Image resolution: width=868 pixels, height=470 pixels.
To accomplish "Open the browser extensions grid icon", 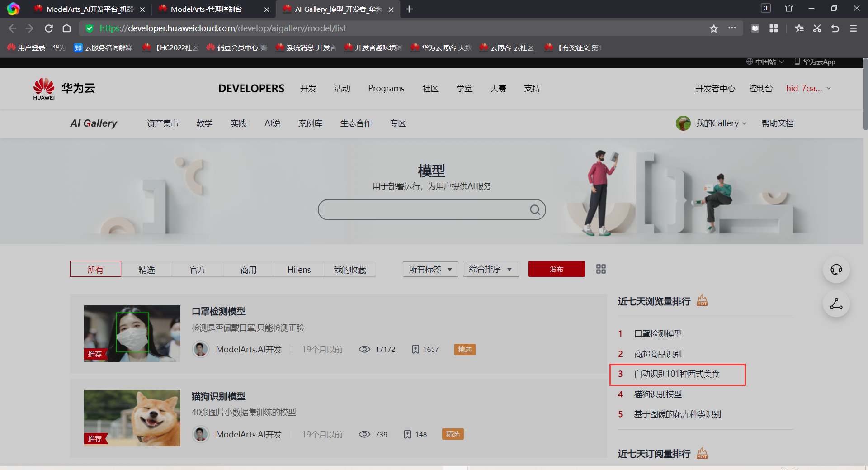I will tap(774, 28).
